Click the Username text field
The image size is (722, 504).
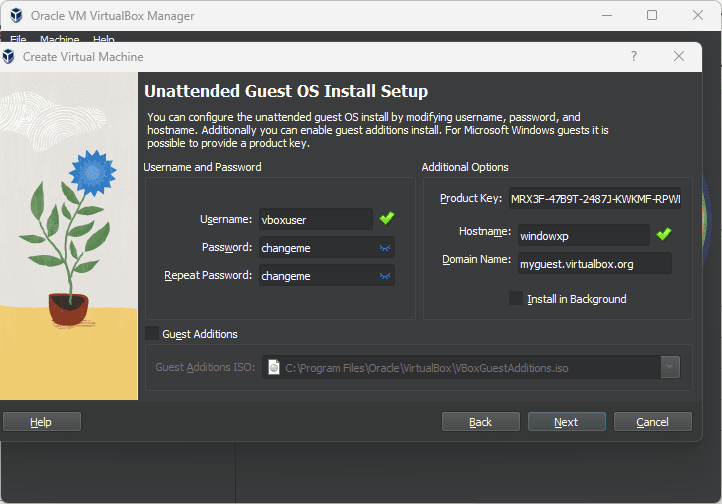(315, 219)
